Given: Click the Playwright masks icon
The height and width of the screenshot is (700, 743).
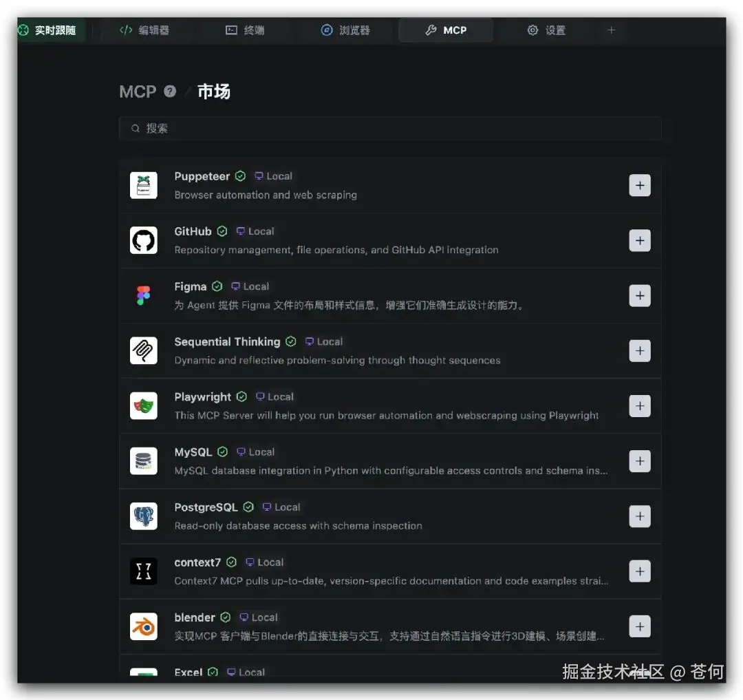Looking at the screenshot, I should pyautogui.click(x=144, y=405).
